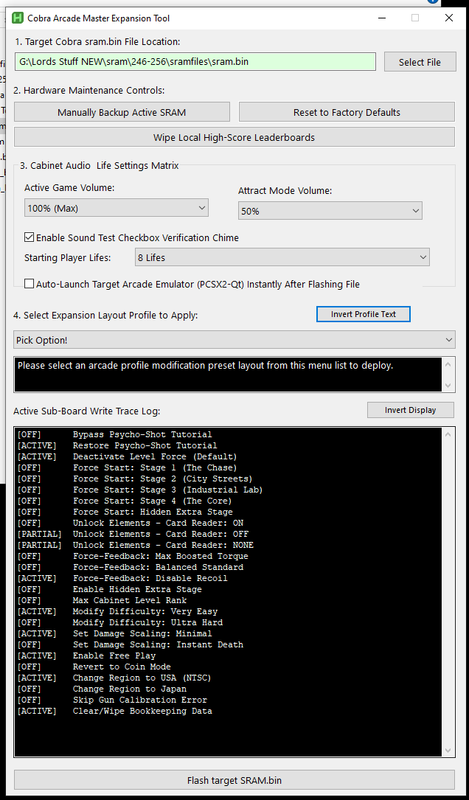Image resolution: width=469 pixels, height=800 pixels.
Task: Wipe Local High-Score Leaderboards
Action: (x=234, y=137)
